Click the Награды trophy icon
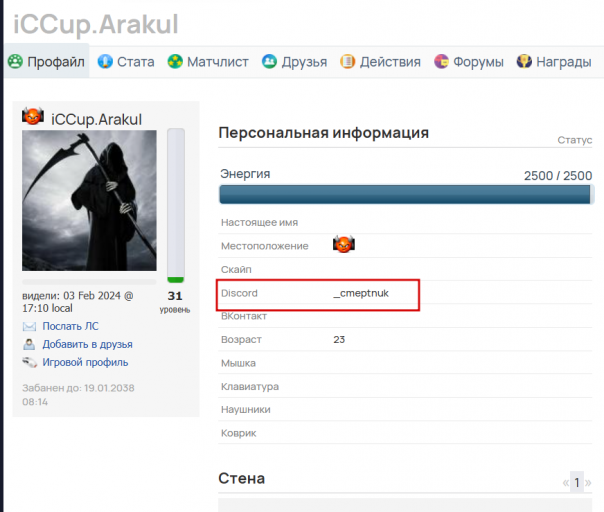The height and width of the screenshot is (512, 604). pos(524,61)
